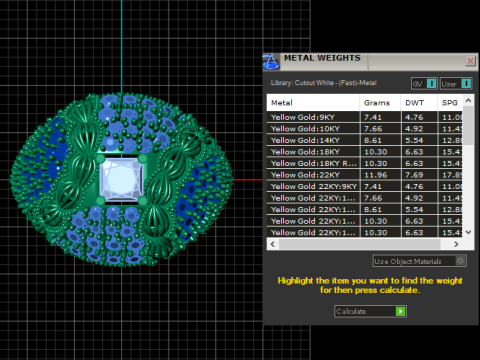Select the Yellow Gold:22KY row

(x=365, y=175)
